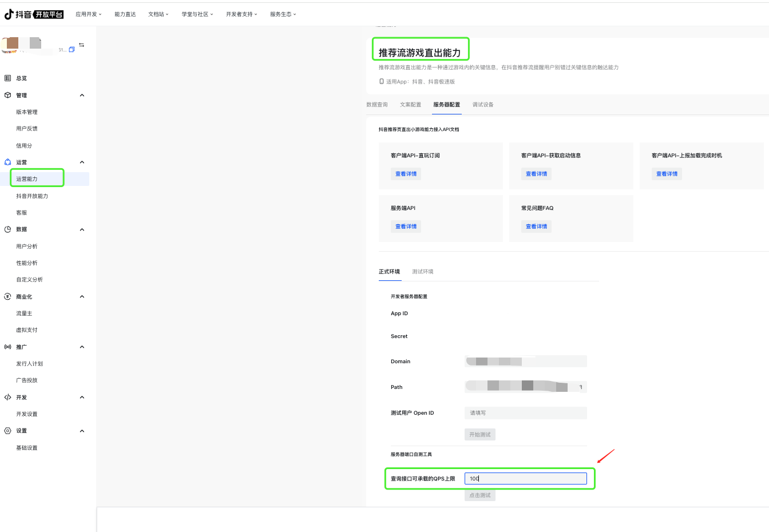Click the phone icon beside 适用App
The image size is (769, 532).
[382, 81]
